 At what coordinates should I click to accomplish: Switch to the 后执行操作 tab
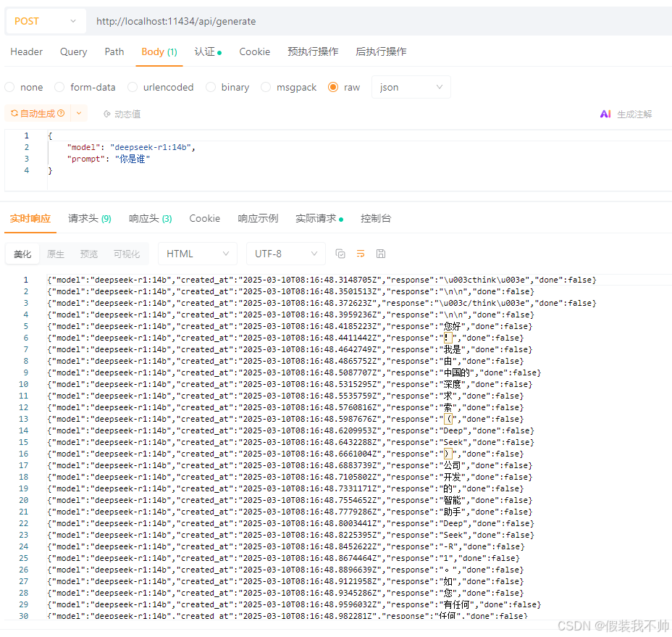[x=381, y=52]
